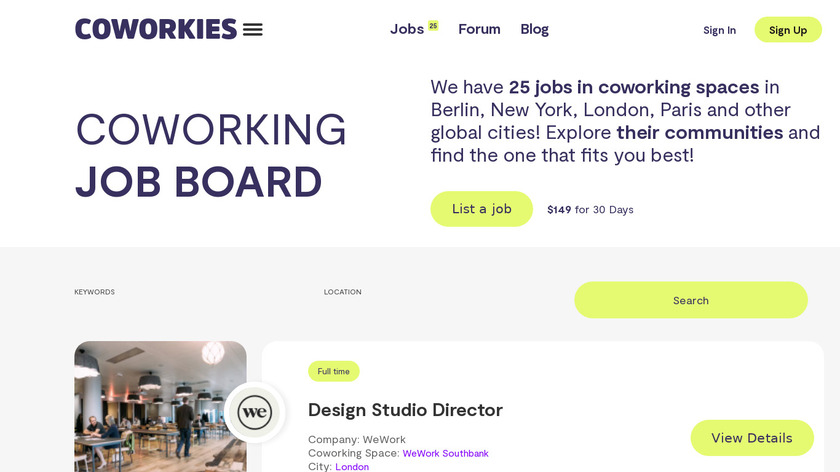
Task: Click the List a job button
Action: (x=481, y=209)
